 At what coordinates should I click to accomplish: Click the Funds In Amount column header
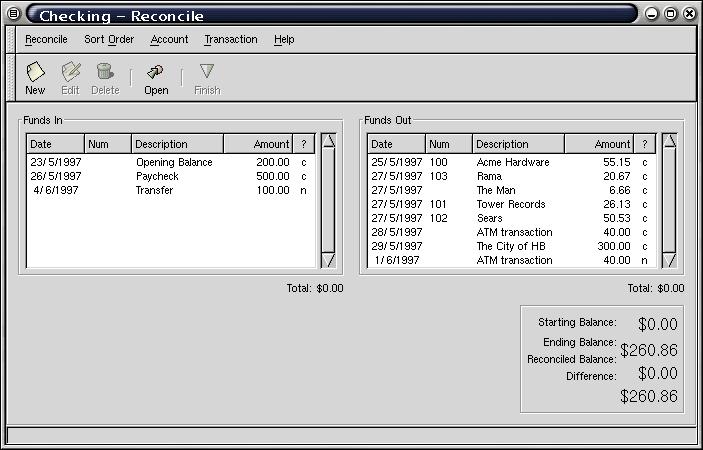pos(262,144)
